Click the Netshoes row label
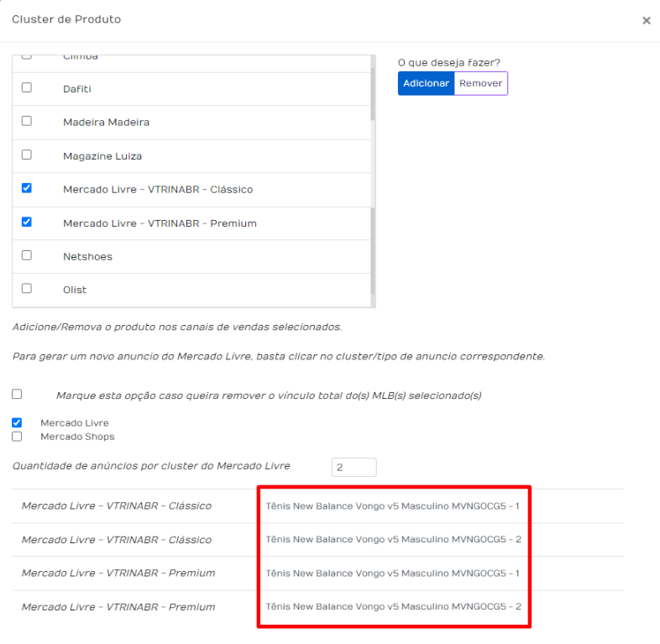660x644 pixels. click(87, 257)
